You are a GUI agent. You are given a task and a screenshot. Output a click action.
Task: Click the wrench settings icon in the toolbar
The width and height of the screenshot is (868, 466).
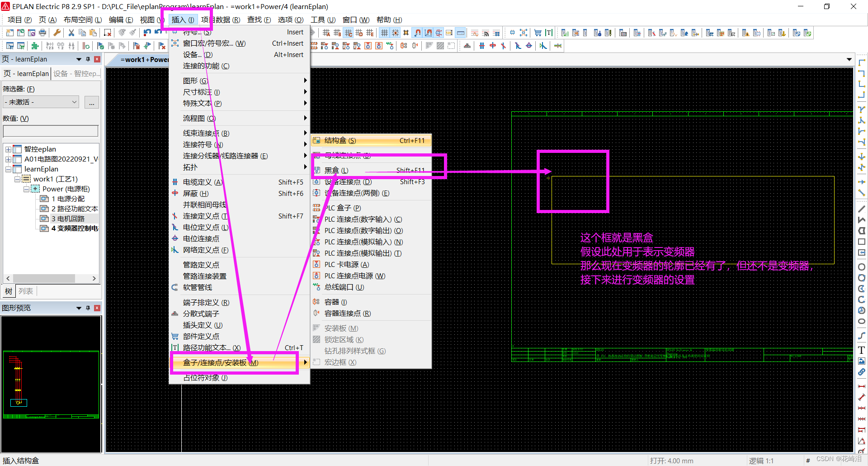(x=57, y=32)
